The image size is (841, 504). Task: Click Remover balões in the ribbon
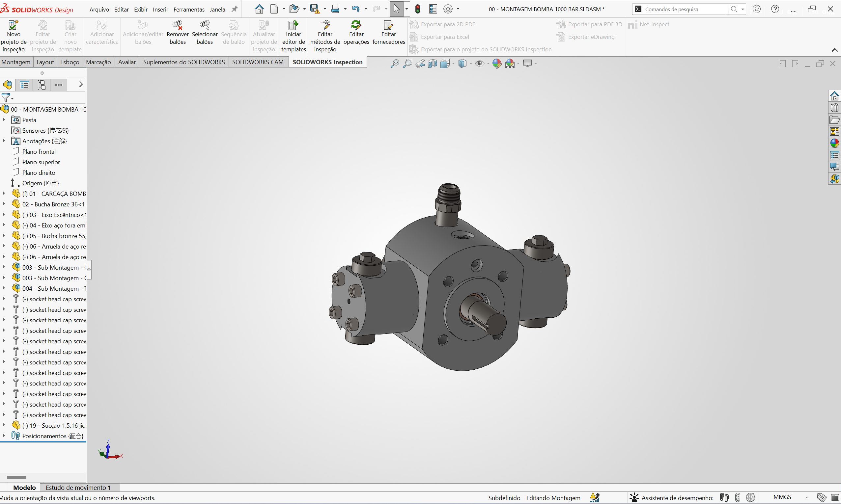coord(177,33)
